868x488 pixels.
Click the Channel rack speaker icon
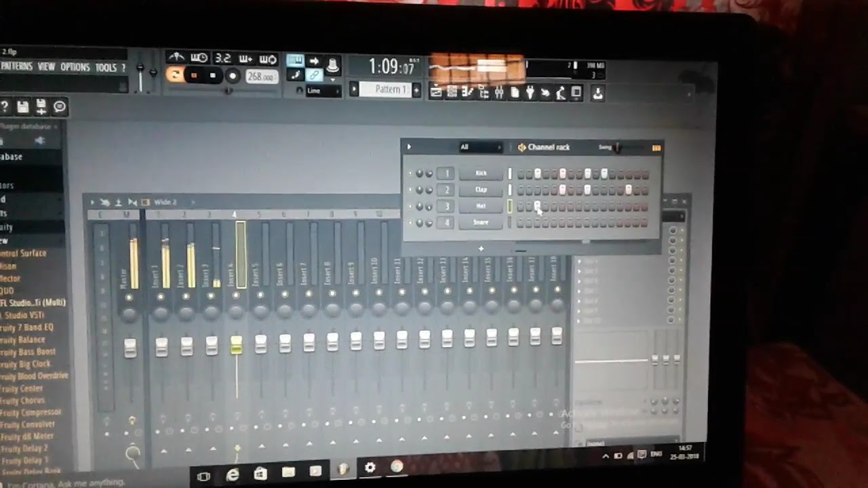522,147
